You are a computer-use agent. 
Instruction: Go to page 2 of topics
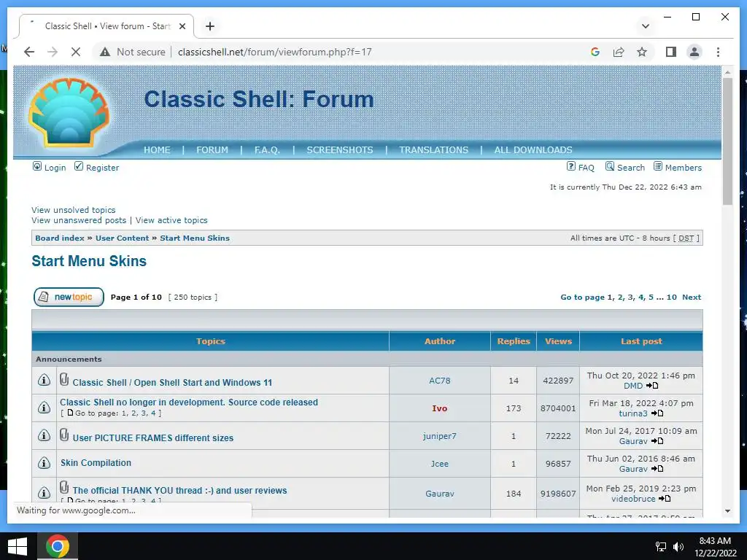(620, 297)
